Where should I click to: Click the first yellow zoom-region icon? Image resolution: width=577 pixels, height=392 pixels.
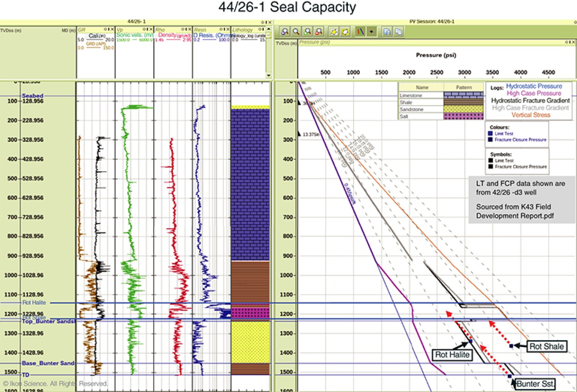(334, 31)
